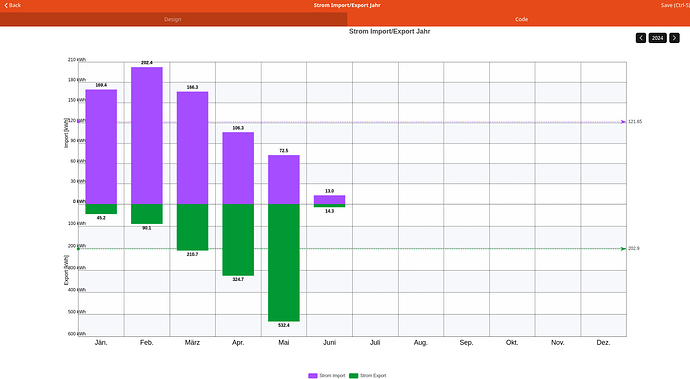
Task: Select the Apr. green export bar
Action: pyautogui.click(x=238, y=240)
